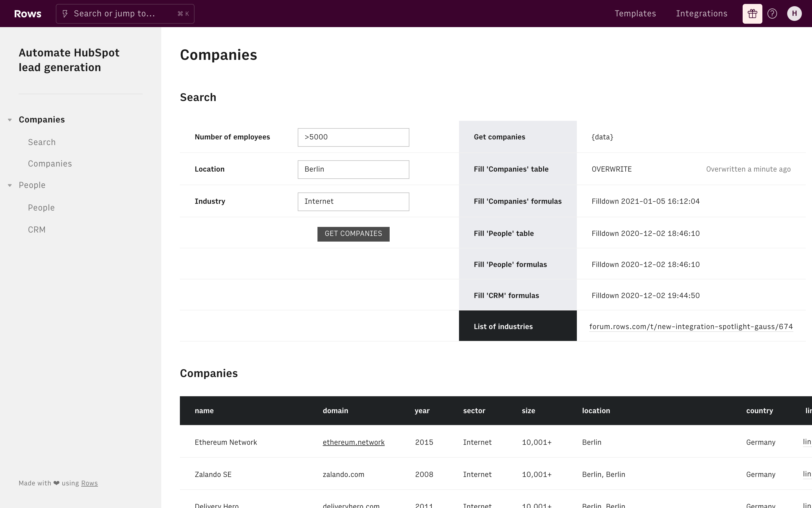Edit the Number of employees field

click(353, 137)
